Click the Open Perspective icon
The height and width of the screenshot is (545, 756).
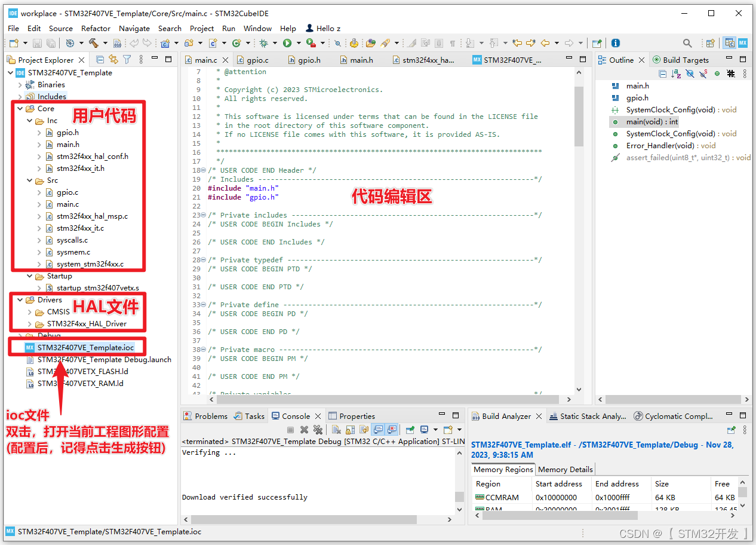[710, 43]
